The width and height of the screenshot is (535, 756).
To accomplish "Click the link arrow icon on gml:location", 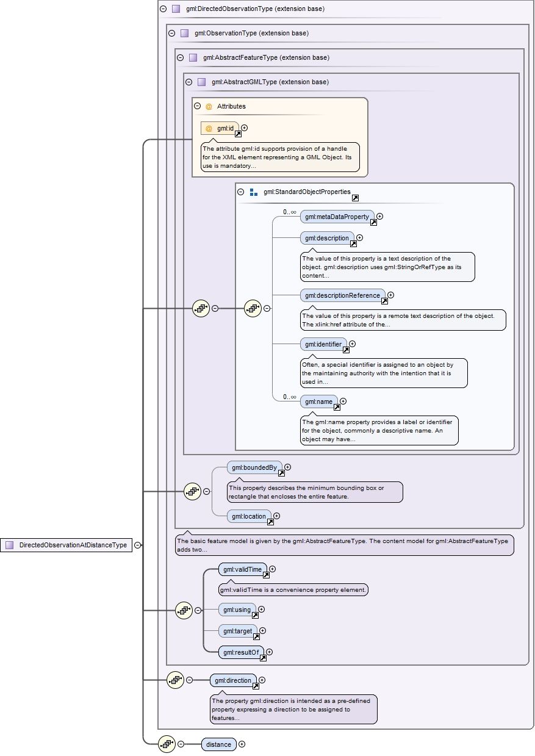I will click(x=270, y=522).
